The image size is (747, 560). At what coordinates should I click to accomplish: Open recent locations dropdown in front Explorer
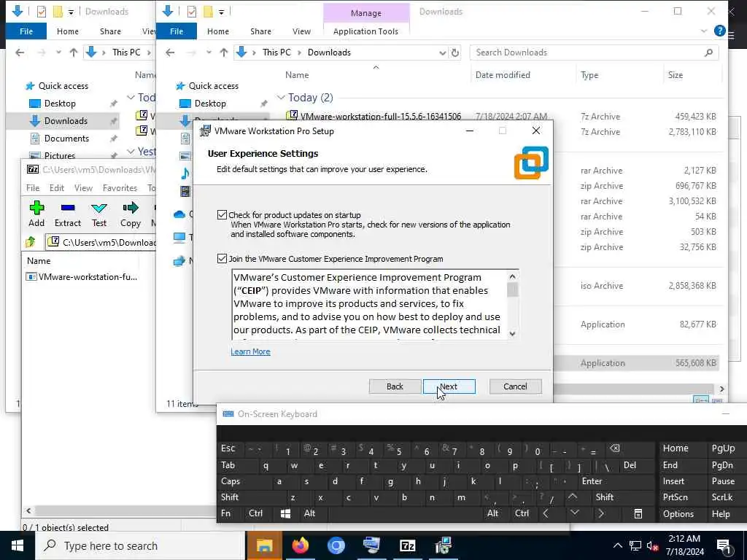pos(209,52)
